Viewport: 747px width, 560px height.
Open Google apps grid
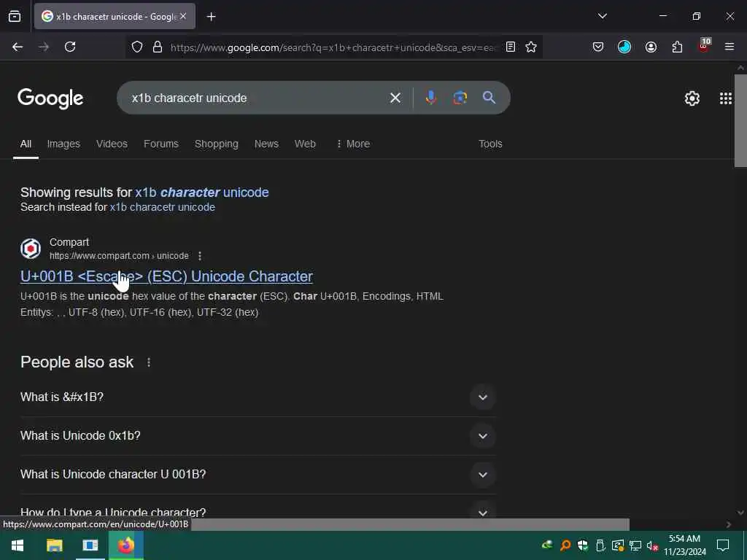pos(726,98)
